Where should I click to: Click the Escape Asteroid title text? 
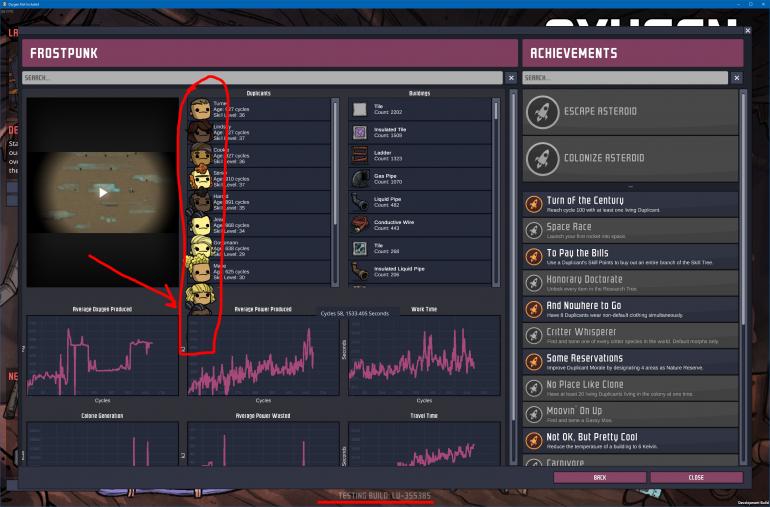coord(600,112)
